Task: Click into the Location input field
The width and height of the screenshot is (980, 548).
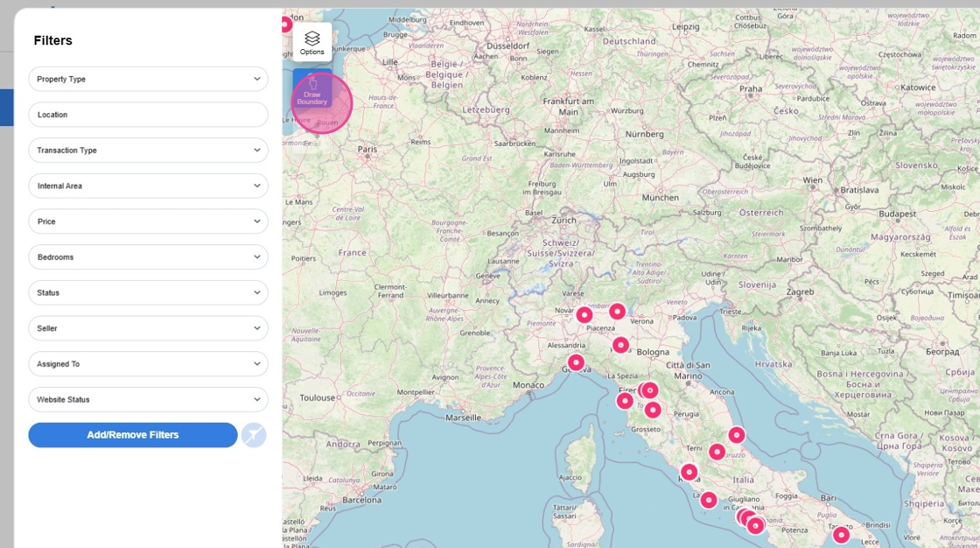Action: (148, 115)
